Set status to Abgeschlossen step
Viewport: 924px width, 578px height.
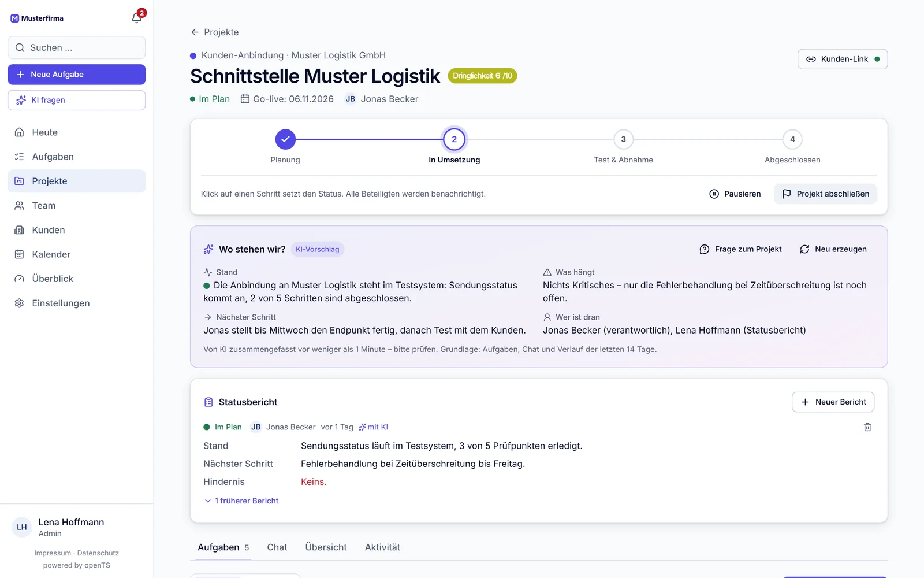click(792, 139)
